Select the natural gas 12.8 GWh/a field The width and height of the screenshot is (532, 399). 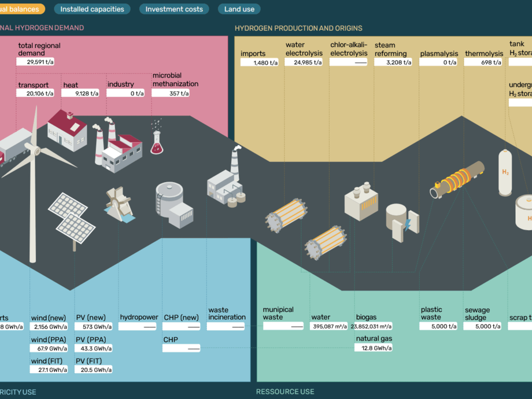click(x=374, y=348)
